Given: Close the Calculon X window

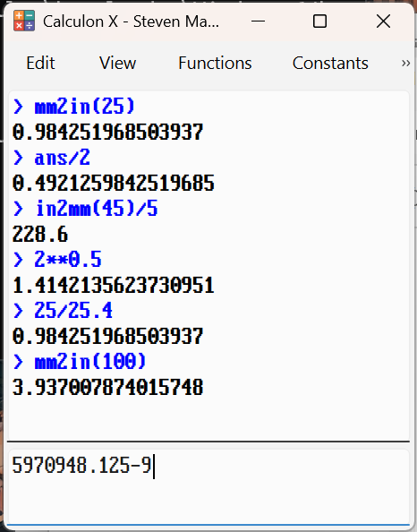Looking at the screenshot, I should (383, 21).
